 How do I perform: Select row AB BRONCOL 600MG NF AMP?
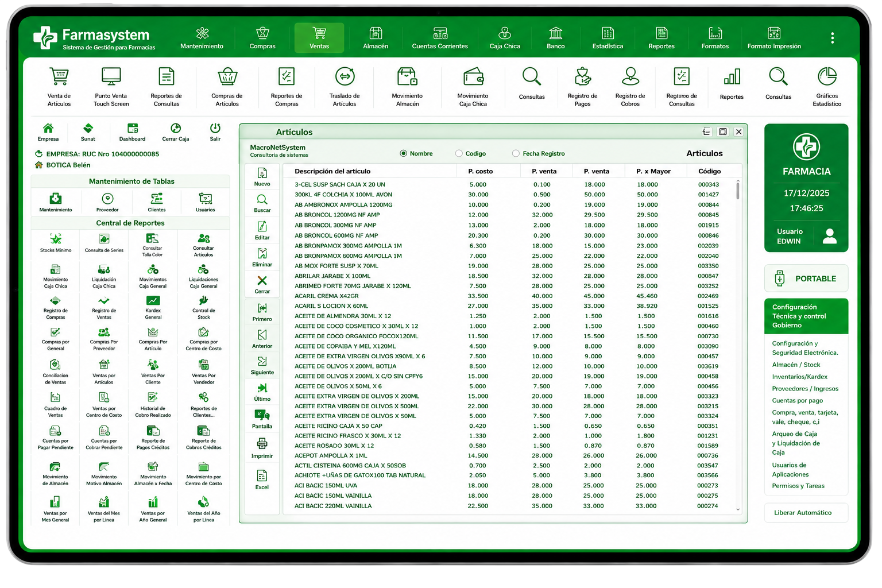(x=508, y=235)
